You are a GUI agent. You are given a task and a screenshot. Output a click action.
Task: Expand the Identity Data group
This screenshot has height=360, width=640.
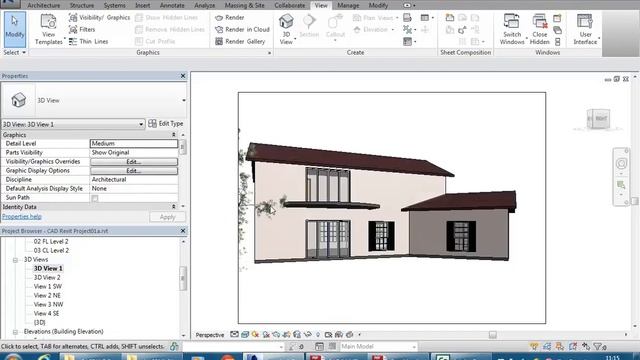[174, 207]
